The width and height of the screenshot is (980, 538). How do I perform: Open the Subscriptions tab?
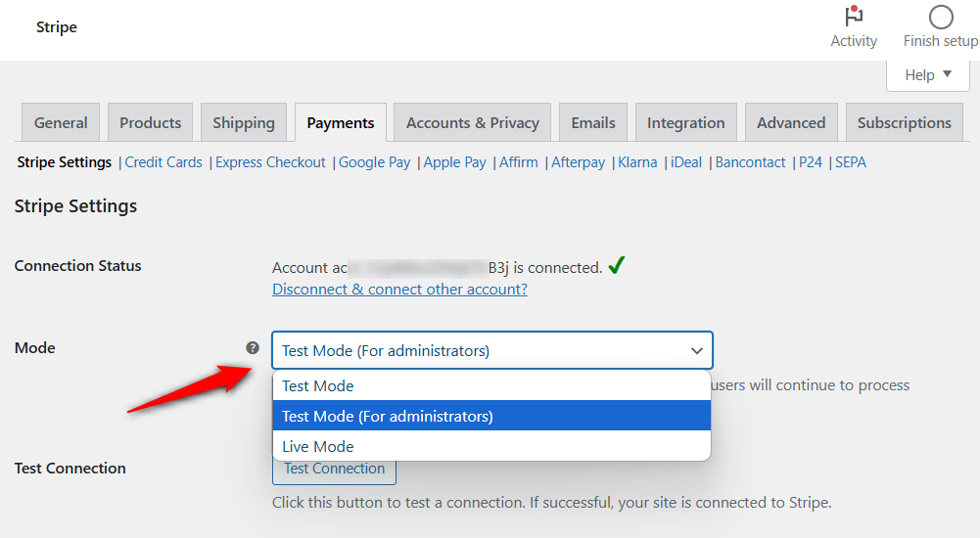pyautogui.click(x=905, y=123)
